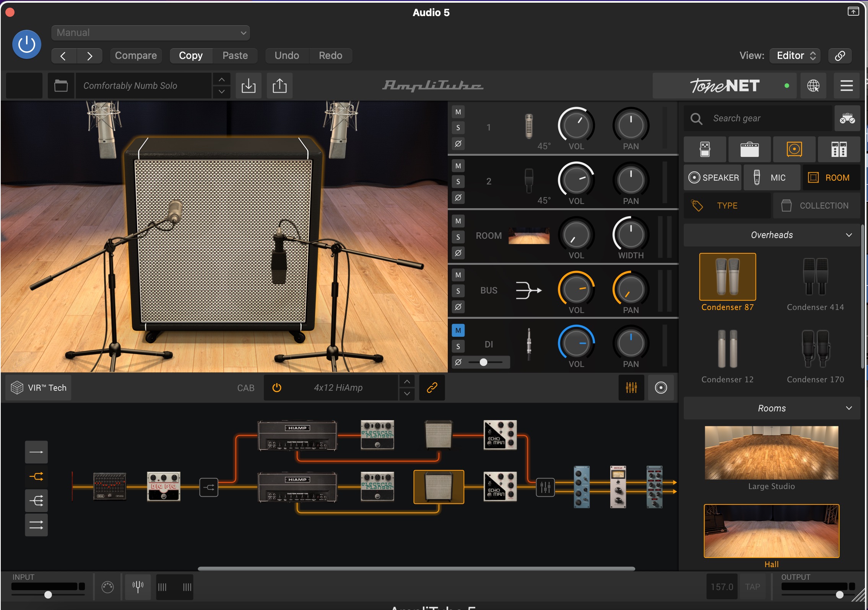Click the Compare button
Screen dimensions: 868x610
coord(136,56)
